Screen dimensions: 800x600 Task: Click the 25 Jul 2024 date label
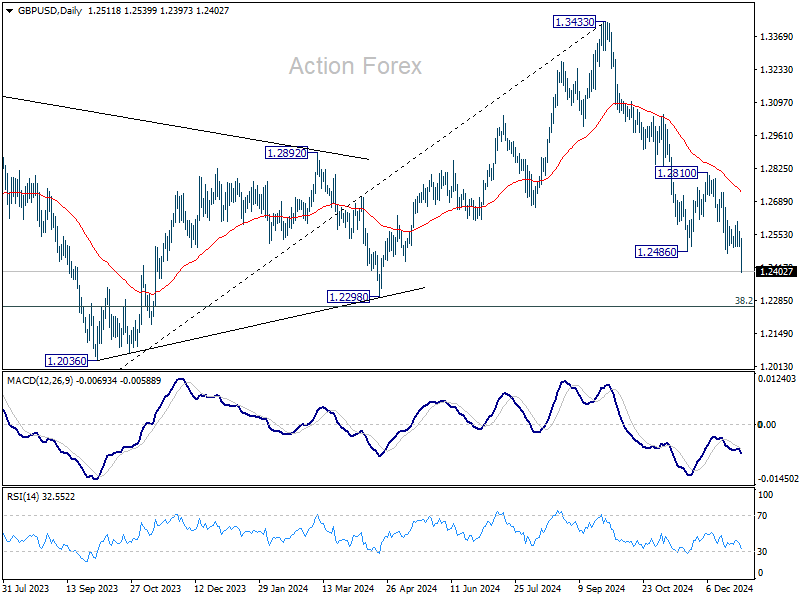(x=538, y=588)
